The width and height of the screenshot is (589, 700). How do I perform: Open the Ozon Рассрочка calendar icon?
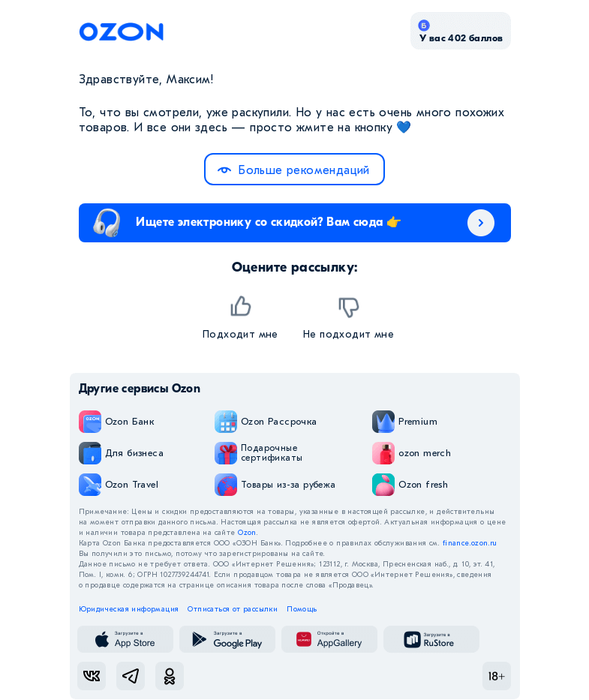click(x=226, y=422)
